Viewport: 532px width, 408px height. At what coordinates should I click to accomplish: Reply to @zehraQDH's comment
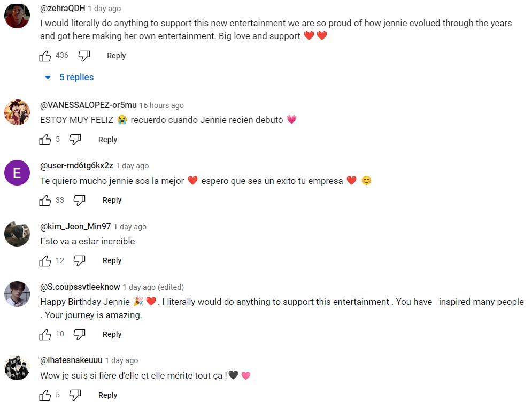pos(116,56)
